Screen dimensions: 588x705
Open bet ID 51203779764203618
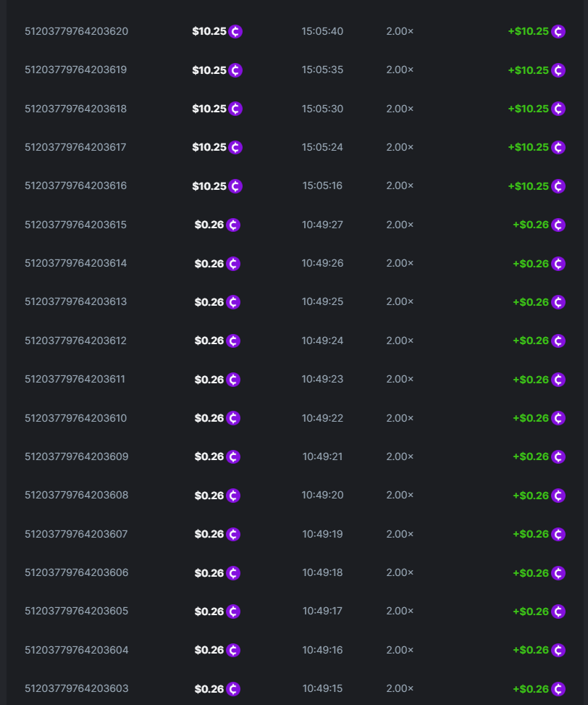point(75,109)
